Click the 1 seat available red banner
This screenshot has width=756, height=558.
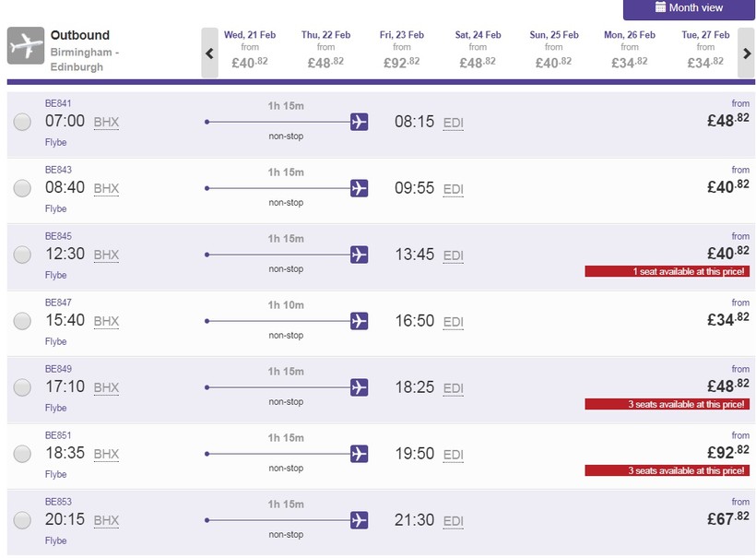667,271
